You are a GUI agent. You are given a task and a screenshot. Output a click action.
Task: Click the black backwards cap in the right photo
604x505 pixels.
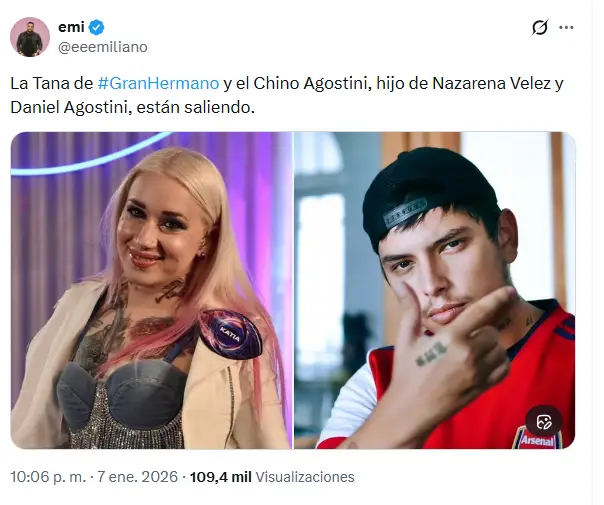(430, 196)
